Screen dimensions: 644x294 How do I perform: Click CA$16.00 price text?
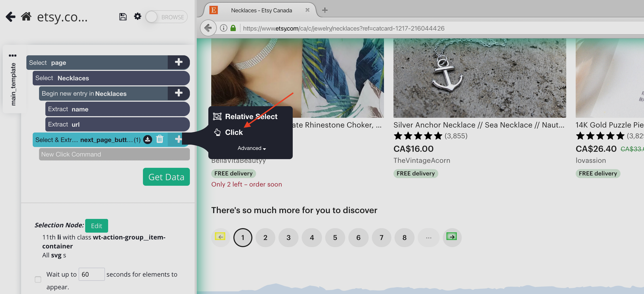click(x=413, y=149)
